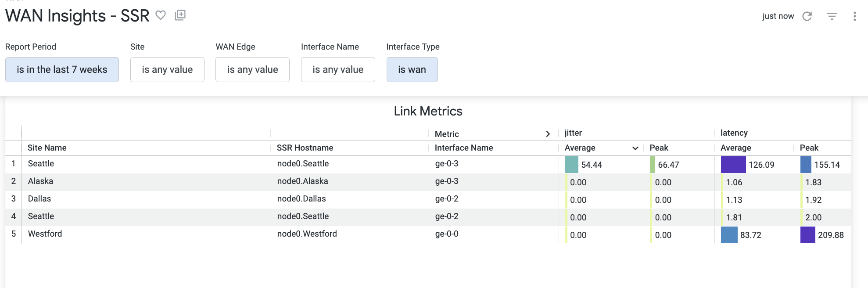Toggle jitter Average sort descending arrow
Viewport: 868px width, 288px height.
click(635, 148)
